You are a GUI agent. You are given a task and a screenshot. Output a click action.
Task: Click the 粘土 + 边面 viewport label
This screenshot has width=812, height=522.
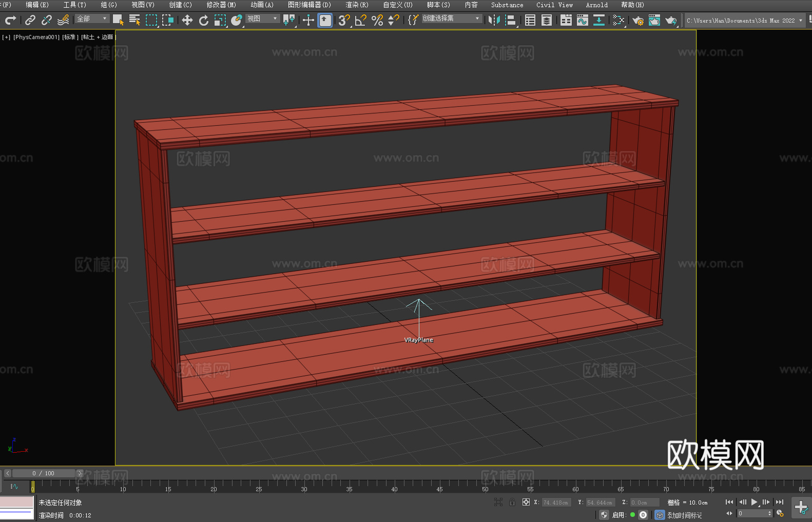click(x=98, y=37)
